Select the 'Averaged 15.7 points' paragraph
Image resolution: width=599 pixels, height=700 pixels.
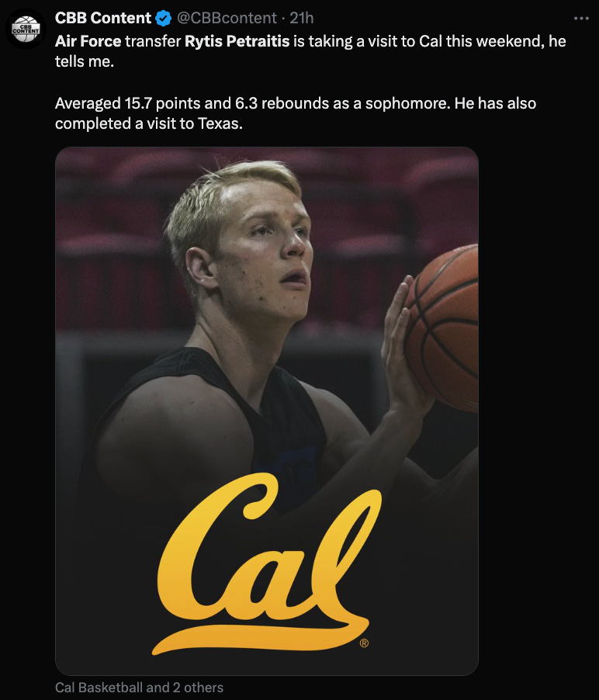tap(295, 113)
